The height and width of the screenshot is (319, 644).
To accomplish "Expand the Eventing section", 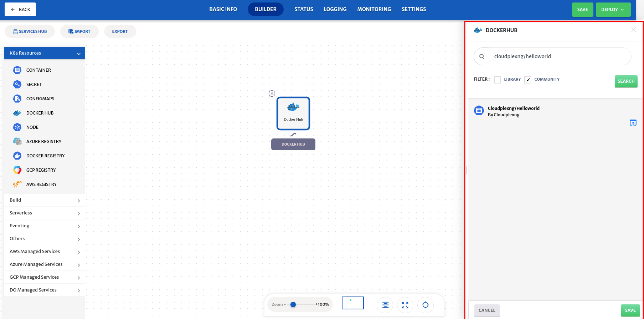I will click(x=45, y=226).
